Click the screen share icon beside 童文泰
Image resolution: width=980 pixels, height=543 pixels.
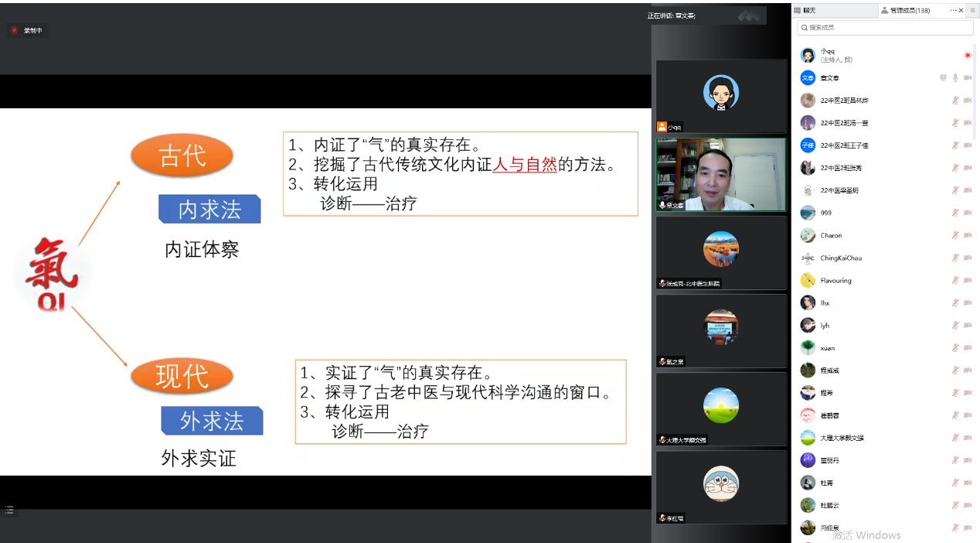(943, 78)
